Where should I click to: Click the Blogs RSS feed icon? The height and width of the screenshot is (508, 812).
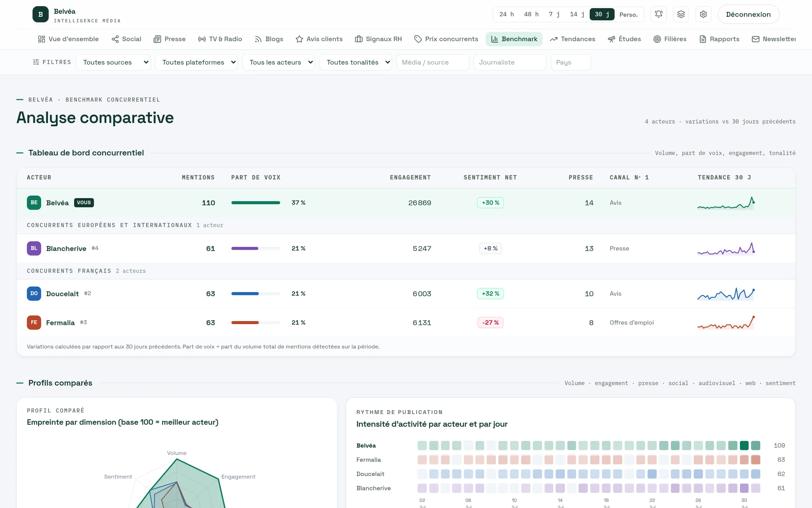tap(258, 39)
